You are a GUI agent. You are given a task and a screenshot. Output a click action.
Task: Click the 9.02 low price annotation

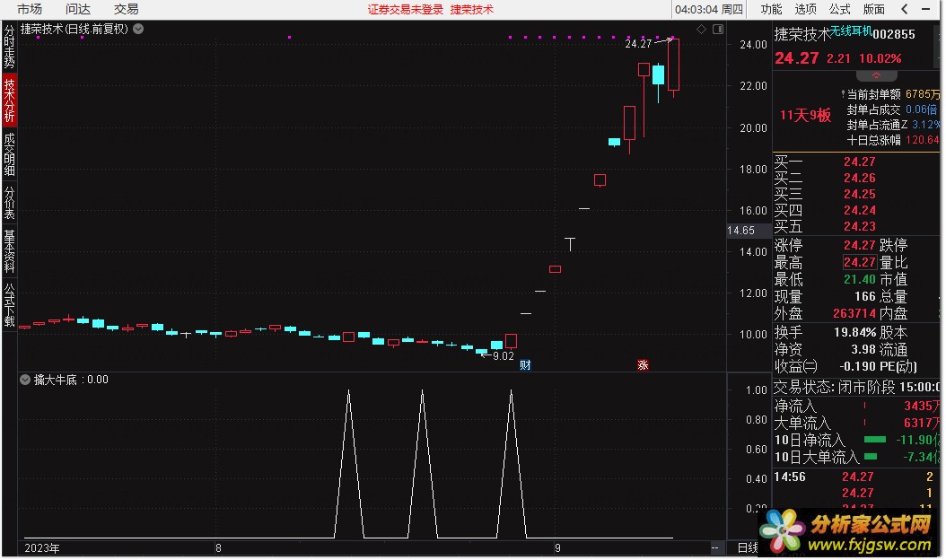point(504,356)
